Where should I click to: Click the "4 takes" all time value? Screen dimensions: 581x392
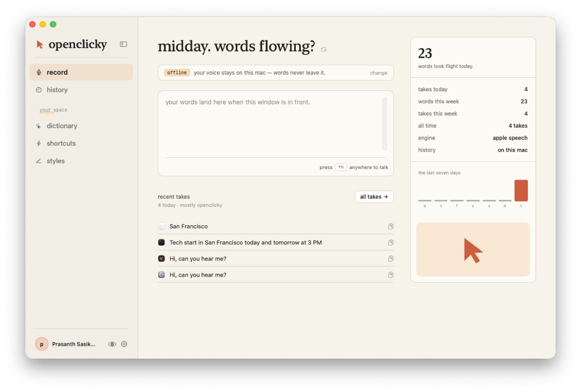(518, 126)
